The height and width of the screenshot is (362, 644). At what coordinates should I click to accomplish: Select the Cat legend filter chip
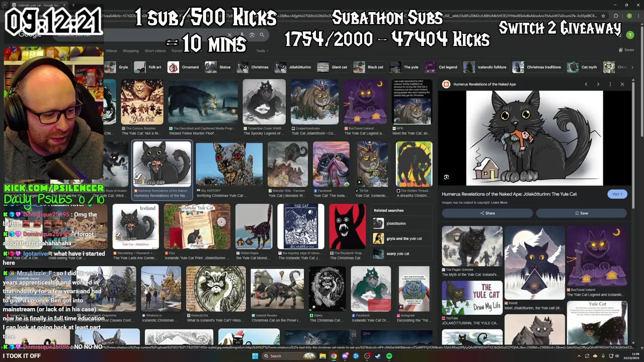[442, 67]
